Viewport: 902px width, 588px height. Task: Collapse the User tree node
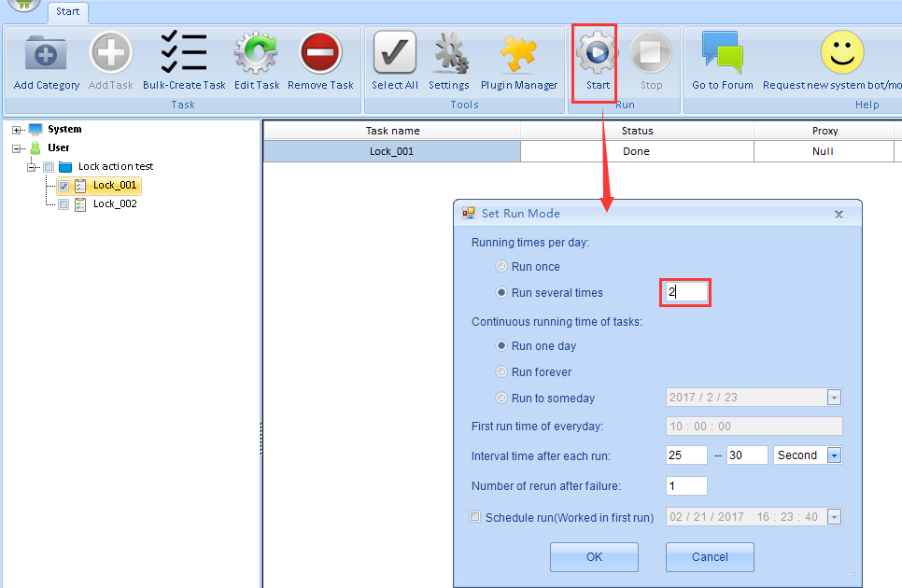point(17,148)
